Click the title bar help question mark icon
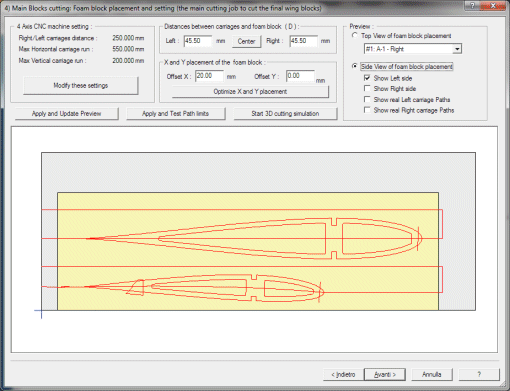This screenshot has width=510, height=391. pyautogui.click(x=472, y=5)
